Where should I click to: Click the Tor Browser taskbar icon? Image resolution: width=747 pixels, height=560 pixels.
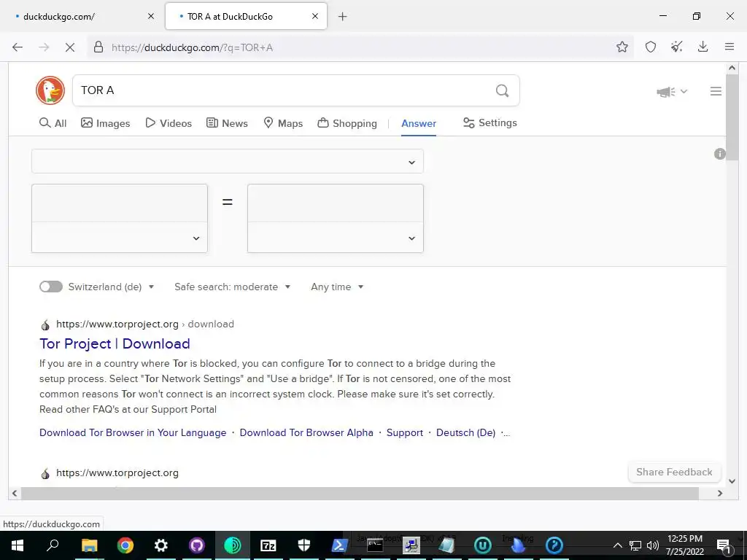coord(233,545)
